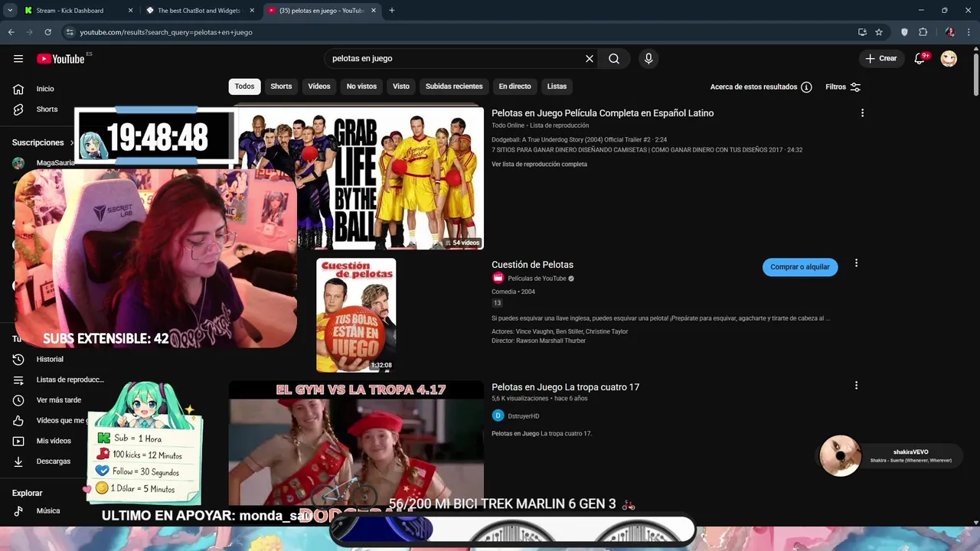Open the browser extensions puzzle icon
Image resolution: width=980 pixels, height=551 pixels.
pyautogui.click(x=923, y=32)
